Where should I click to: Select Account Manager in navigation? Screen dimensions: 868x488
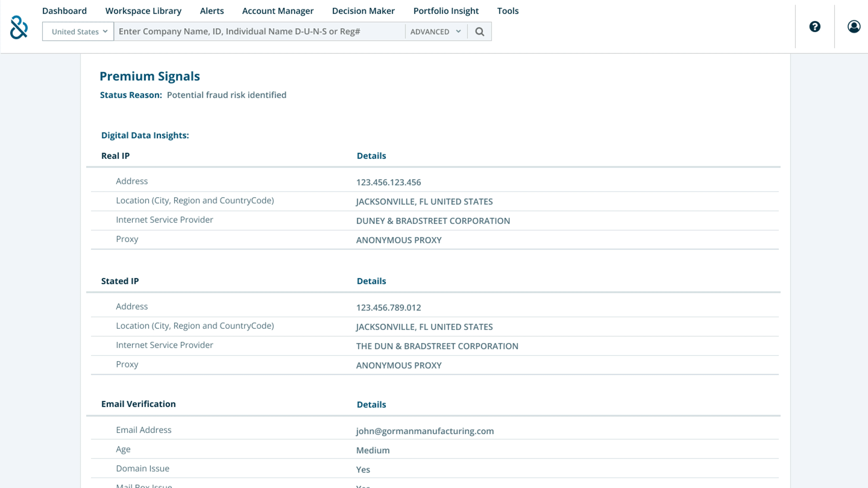coord(278,11)
